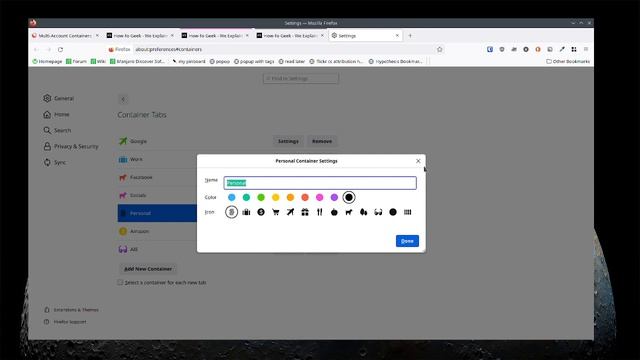Click Remove button for Google container
Image resolution: width=640 pixels, height=360 pixels.
pyautogui.click(x=322, y=141)
